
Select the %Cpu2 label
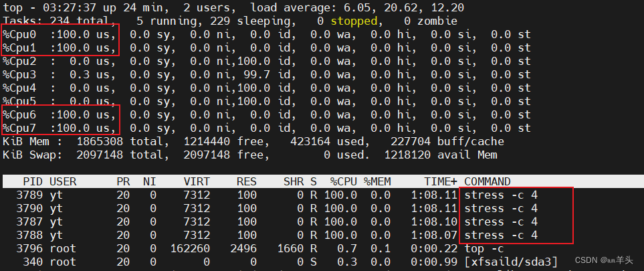click(19, 62)
